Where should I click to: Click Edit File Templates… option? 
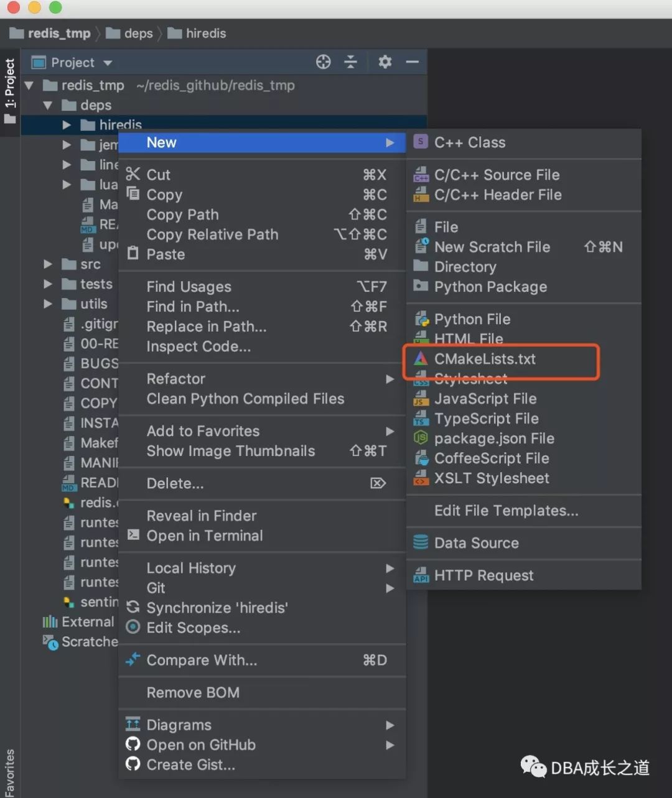506,511
